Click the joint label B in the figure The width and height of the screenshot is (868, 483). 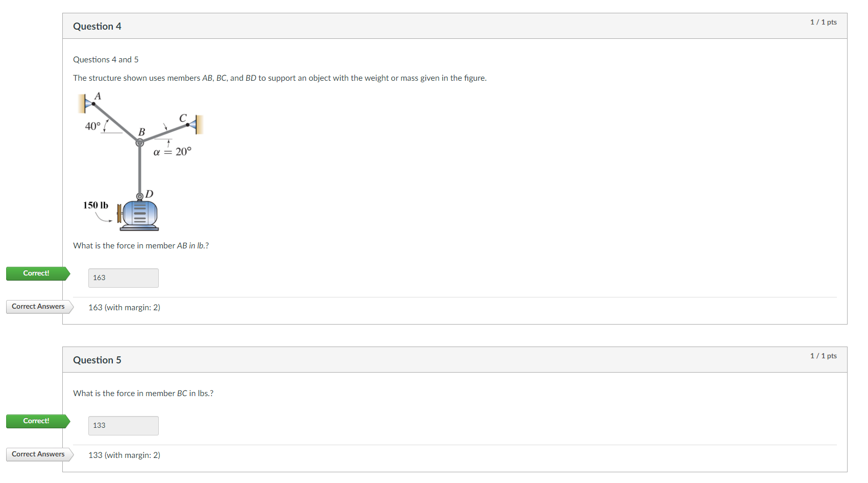click(x=142, y=132)
